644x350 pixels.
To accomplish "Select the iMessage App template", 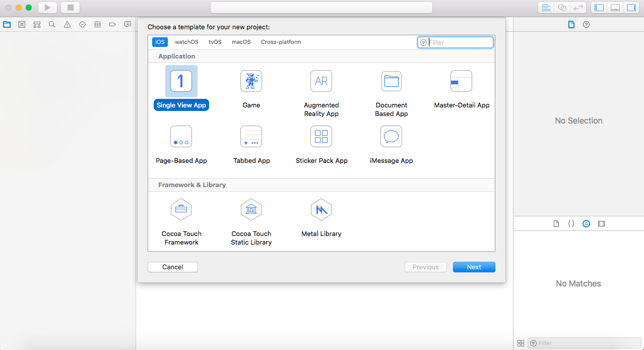I will pyautogui.click(x=391, y=136).
